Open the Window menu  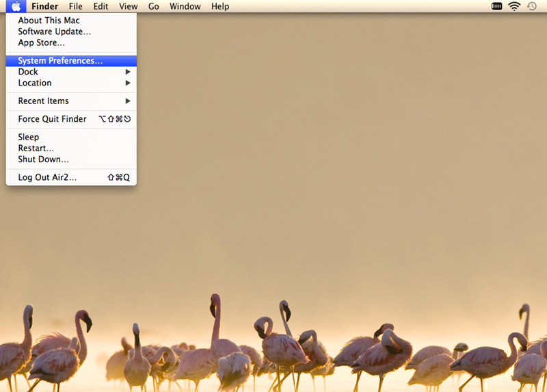(x=185, y=6)
